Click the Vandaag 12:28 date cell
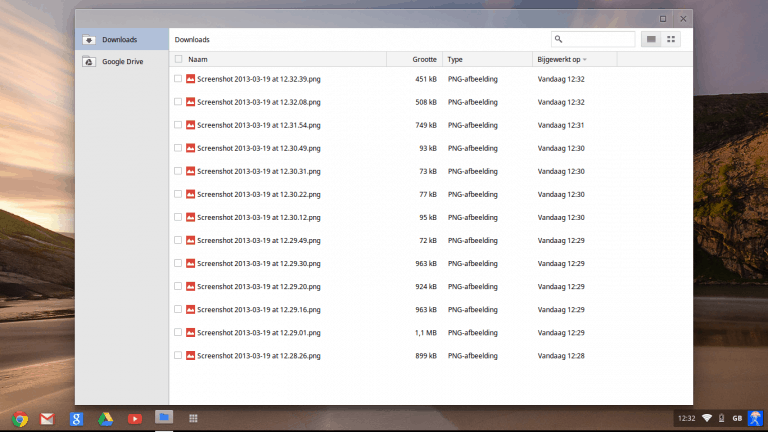 click(561, 356)
